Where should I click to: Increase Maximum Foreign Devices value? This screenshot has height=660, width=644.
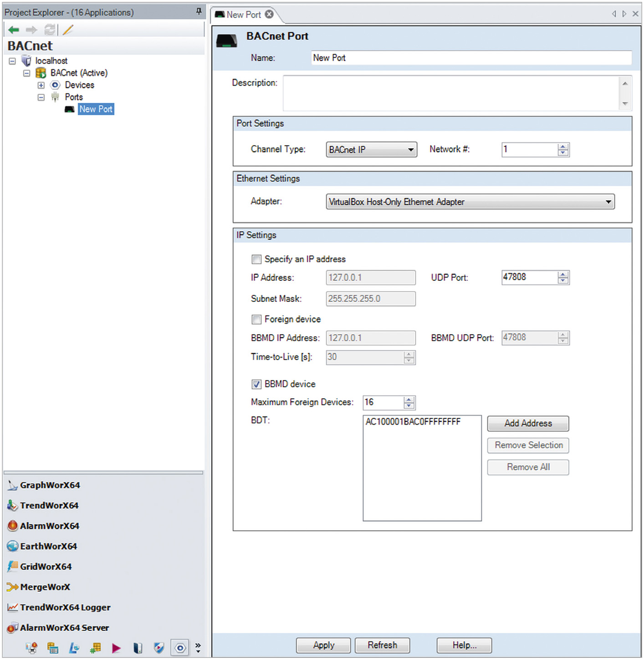(409, 400)
